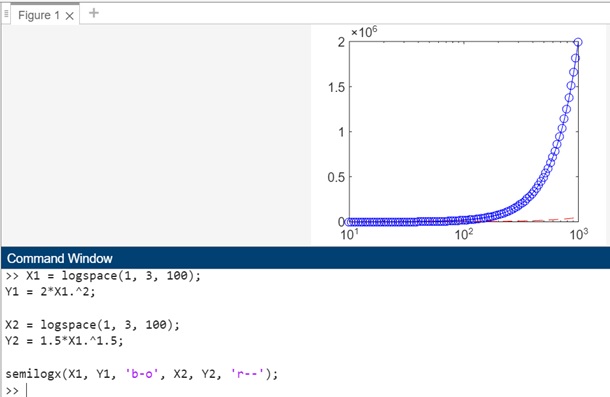Click the line 'X2 = logspace(1, 3, 100);'
The image size is (610, 397).
(x=93, y=325)
